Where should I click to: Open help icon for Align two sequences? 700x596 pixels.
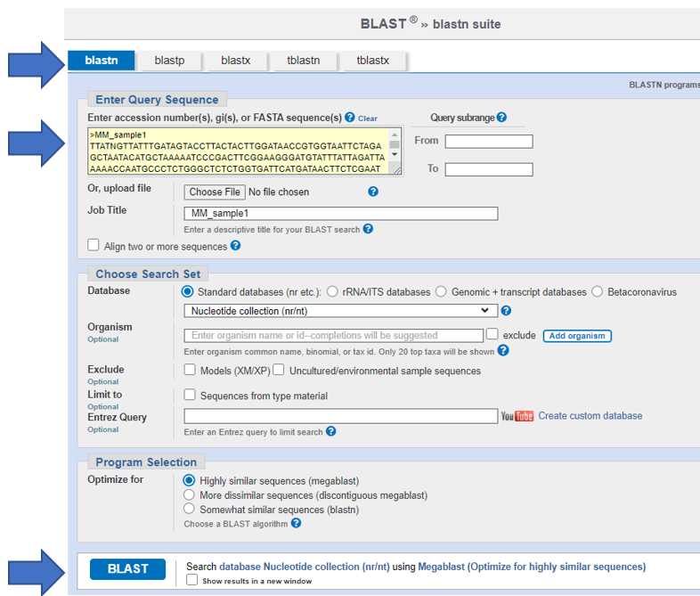click(x=236, y=246)
